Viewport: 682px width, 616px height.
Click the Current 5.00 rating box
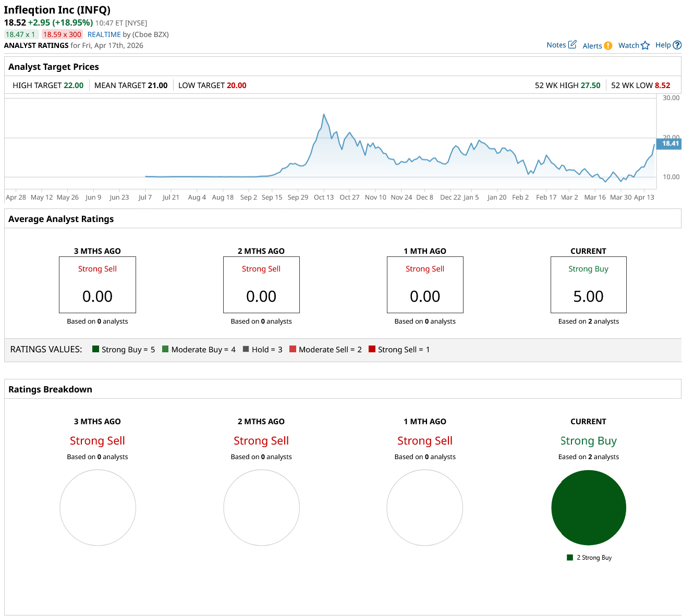coord(588,285)
